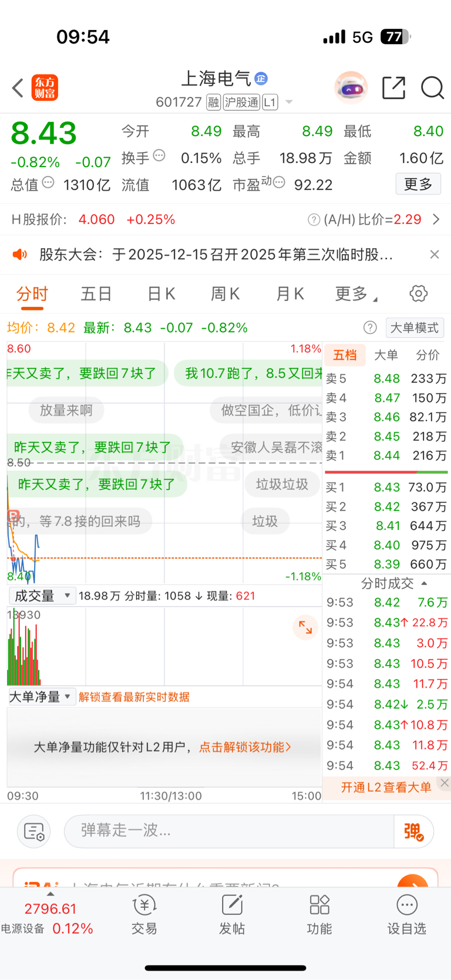Viewport: 451px width, 980px height.
Task: Tap 点击解锁该功能 link
Action: pyautogui.click(x=245, y=747)
